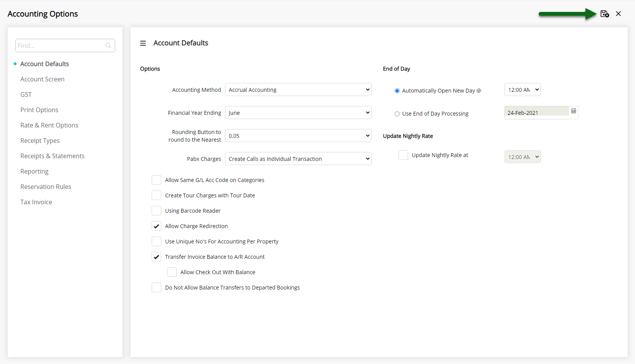Open the hamburger menu beside Account Defaults

coord(143,43)
